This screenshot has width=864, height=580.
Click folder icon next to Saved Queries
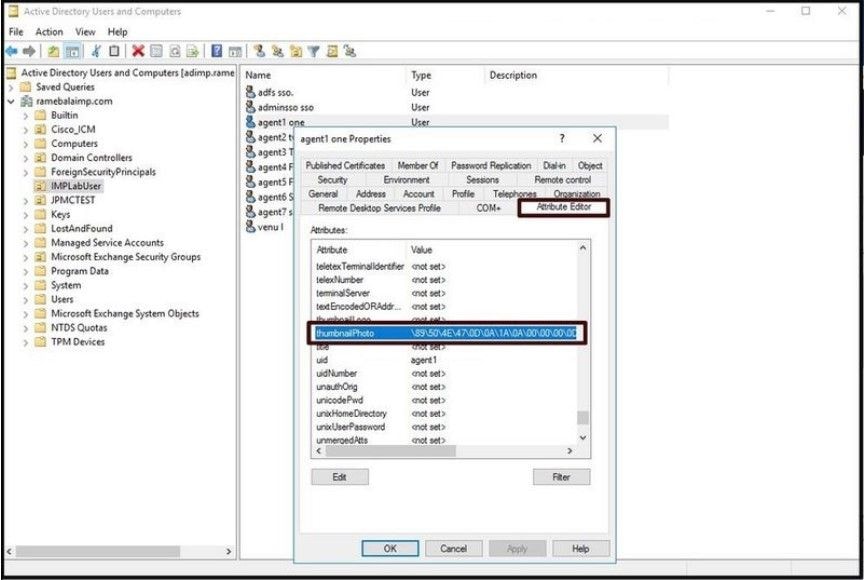(x=26, y=87)
